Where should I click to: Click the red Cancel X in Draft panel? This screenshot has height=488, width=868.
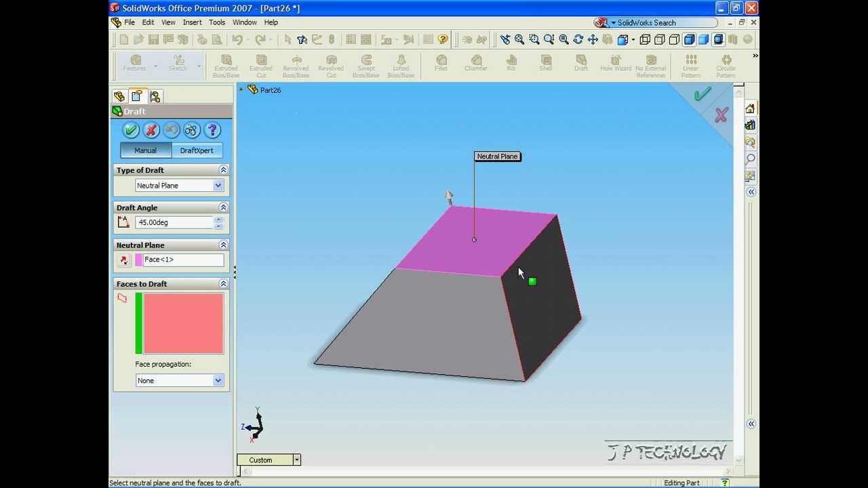(151, 130)
